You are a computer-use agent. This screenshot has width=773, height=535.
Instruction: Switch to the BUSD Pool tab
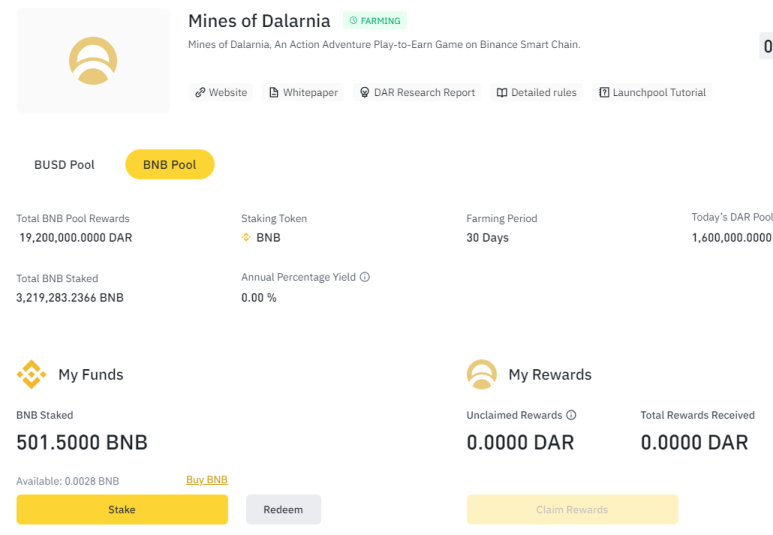(64, 164)
